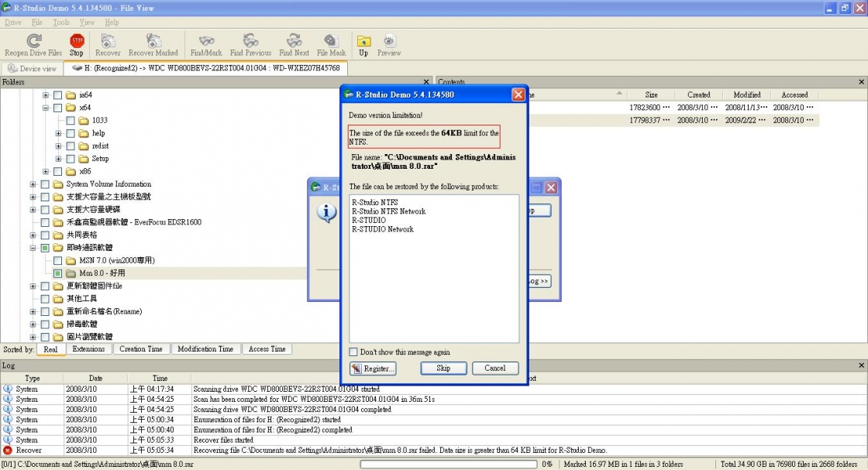Expand the help folder node

click(x=58, y=133)
